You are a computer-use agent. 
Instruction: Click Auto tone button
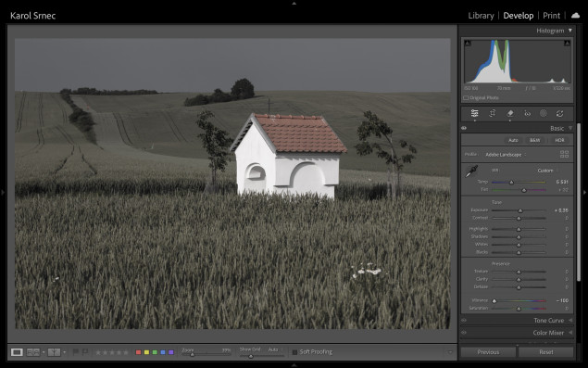pos(513,140)
